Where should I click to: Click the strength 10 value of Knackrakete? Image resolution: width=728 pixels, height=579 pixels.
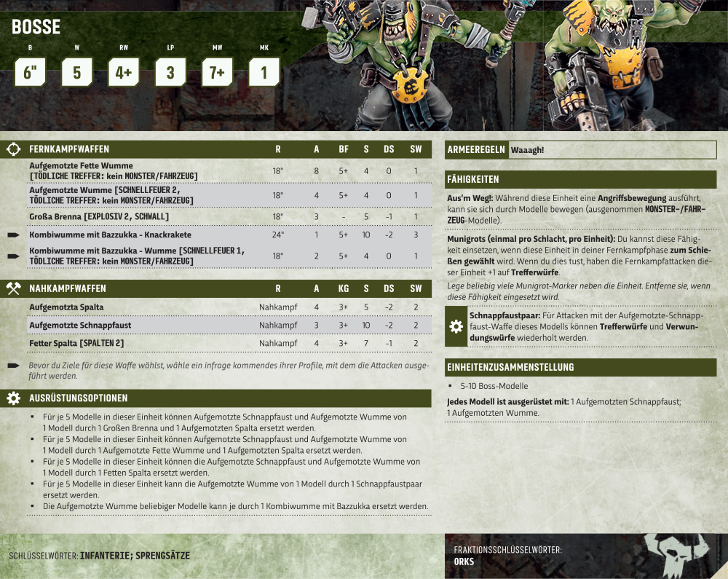click(x=366, y=235)
